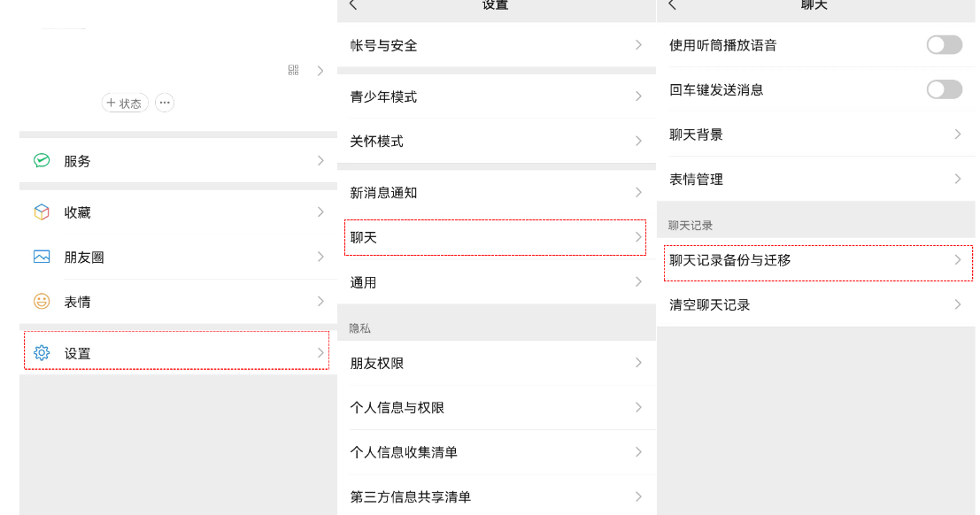
Task: Click the Settings (设置) gear icon
Action: 42,353
